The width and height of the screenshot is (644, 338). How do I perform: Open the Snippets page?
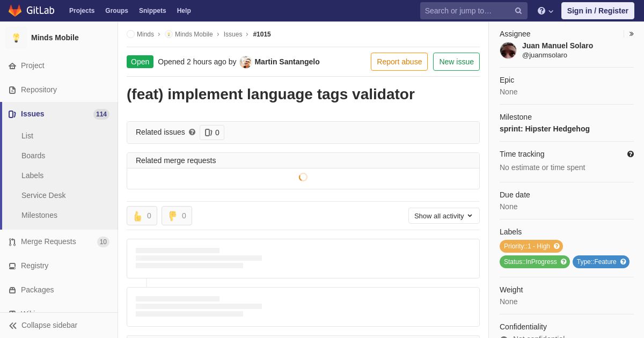152,11
